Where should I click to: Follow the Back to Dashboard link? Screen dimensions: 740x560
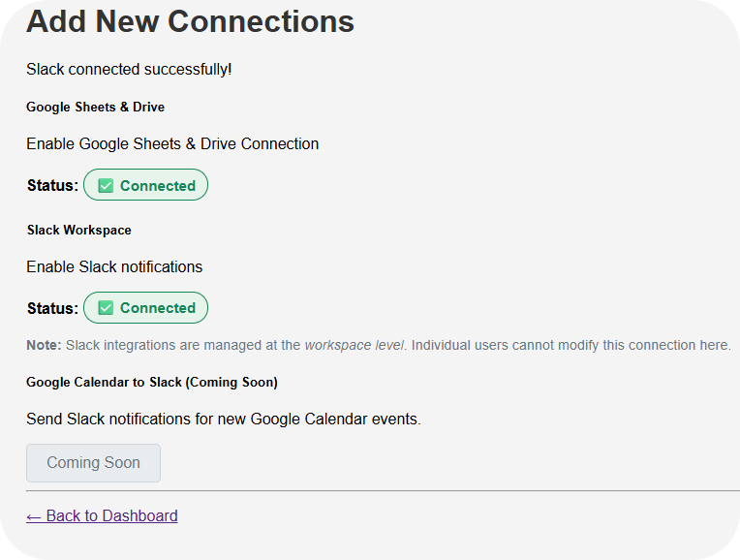point(102,515)
